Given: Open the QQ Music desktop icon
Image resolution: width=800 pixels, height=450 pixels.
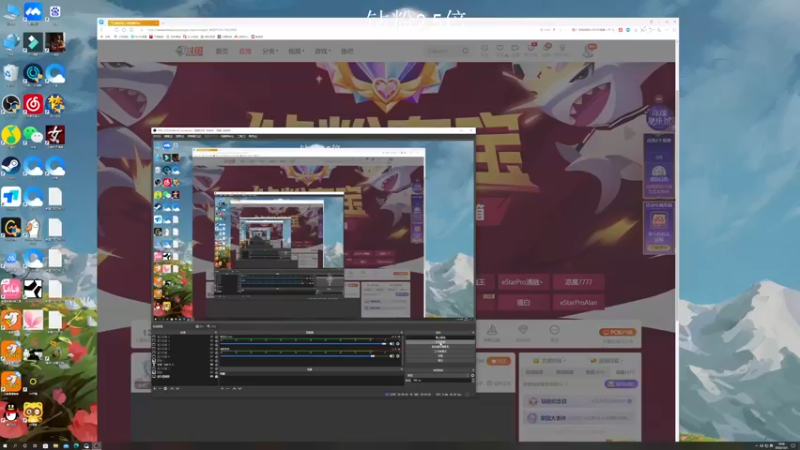Looking at the screenshot, I should coord(11,135).
